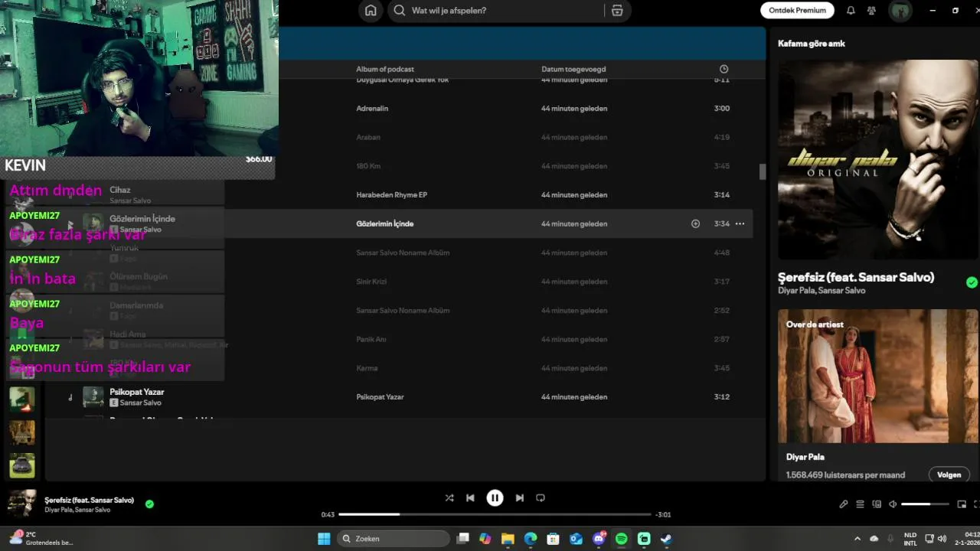
Task: Open the miniplayer
Action: pos(962,504)
